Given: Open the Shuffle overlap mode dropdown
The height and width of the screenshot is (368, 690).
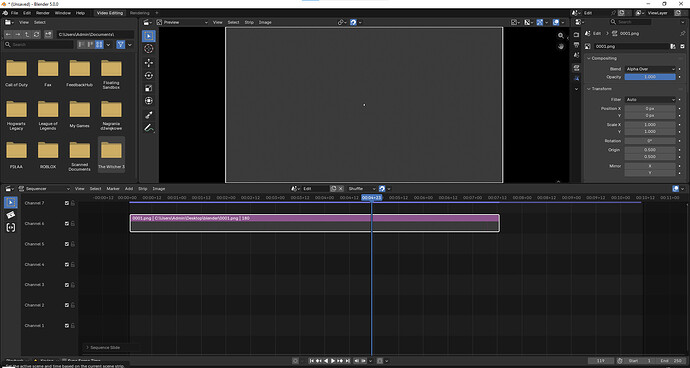Looking at the screenshot, I should [x=362, y=188].
